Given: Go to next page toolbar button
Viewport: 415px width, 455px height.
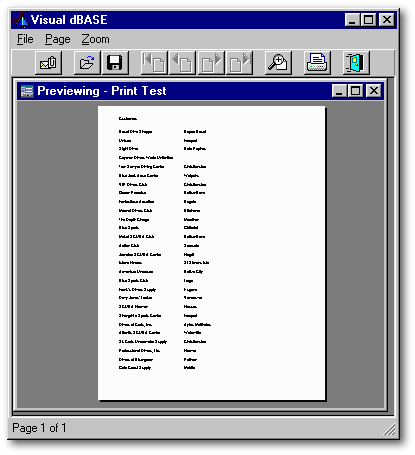Looking at the screenshot, I should (211, 63).
